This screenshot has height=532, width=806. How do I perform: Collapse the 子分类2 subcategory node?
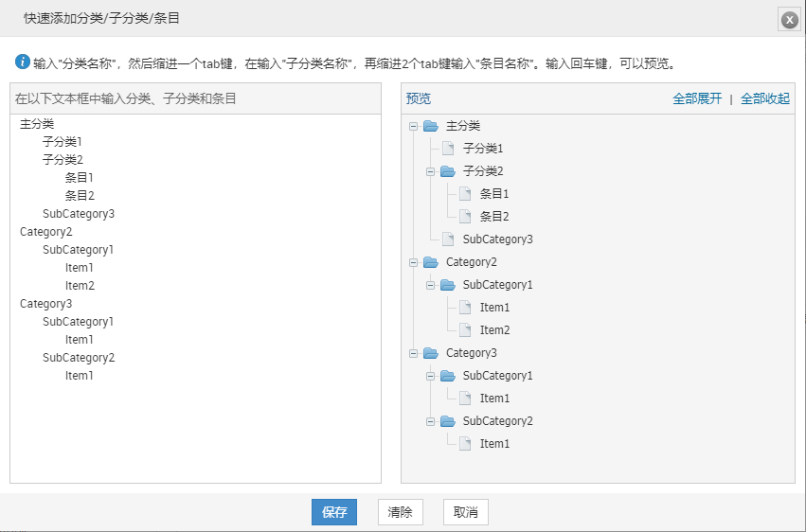pos(429,171)
